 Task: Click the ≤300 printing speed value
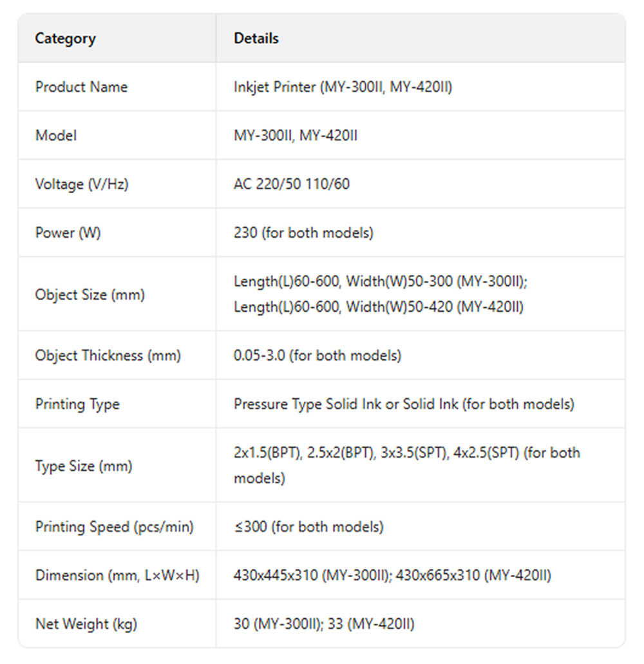pos(308,527)
